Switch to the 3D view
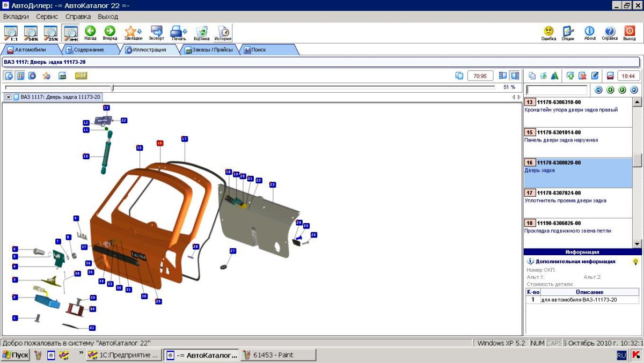 (x=81, y=76)
